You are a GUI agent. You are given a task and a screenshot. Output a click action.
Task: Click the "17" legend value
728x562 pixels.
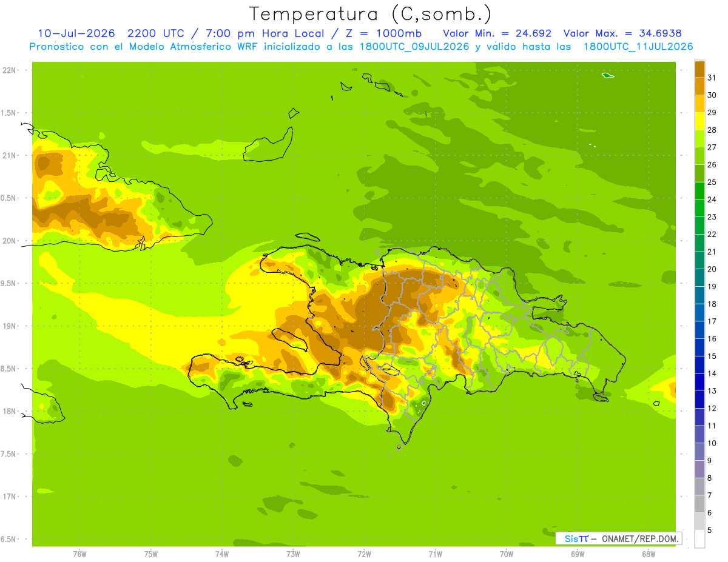(x=712, y=321)
